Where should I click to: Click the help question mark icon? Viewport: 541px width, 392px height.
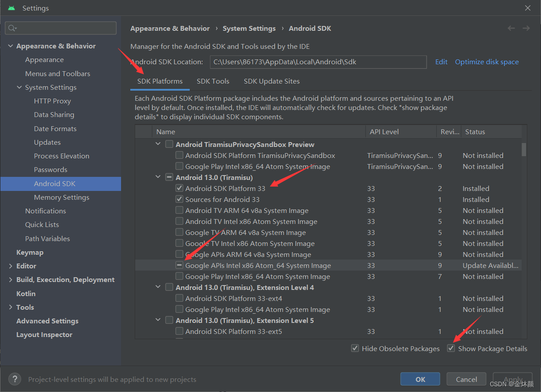[x=15, y=379]
